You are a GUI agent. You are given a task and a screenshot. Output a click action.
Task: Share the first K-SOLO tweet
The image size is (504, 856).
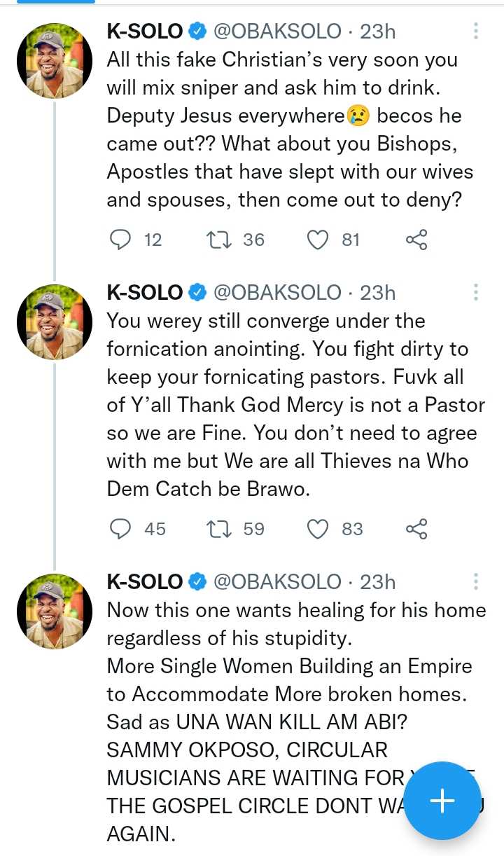pos(416,240)
